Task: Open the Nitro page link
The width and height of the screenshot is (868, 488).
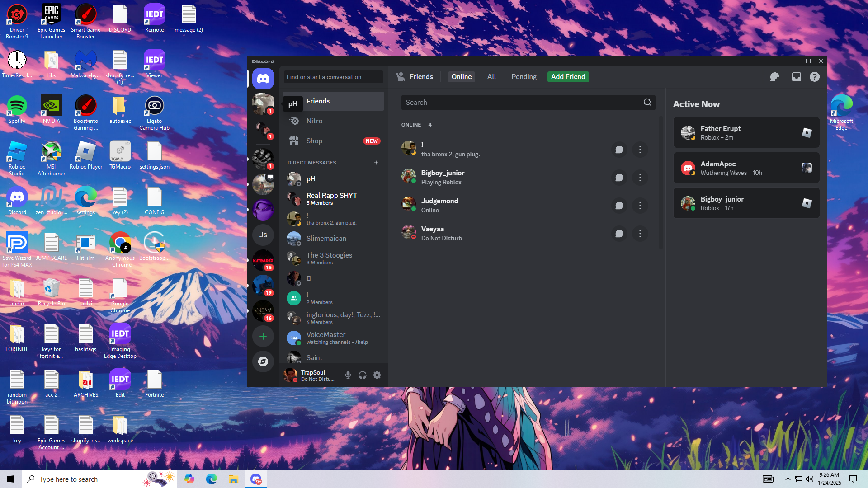Action: 314,121
